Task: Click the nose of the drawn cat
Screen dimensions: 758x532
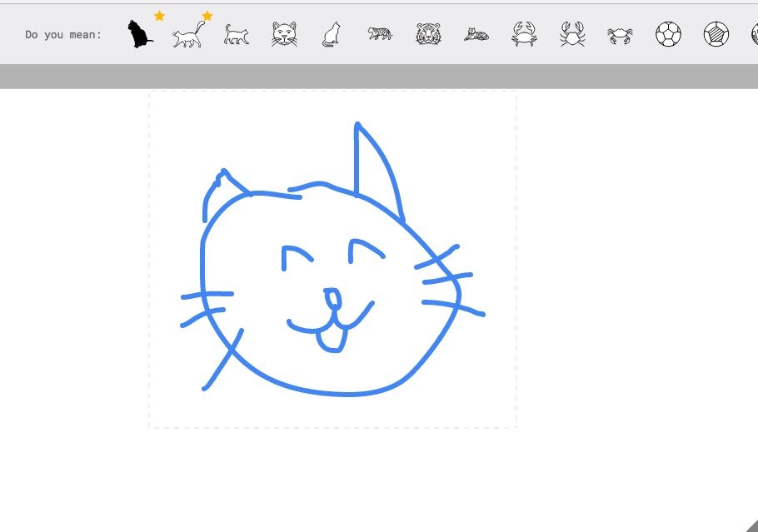Action: coord(332,299)
